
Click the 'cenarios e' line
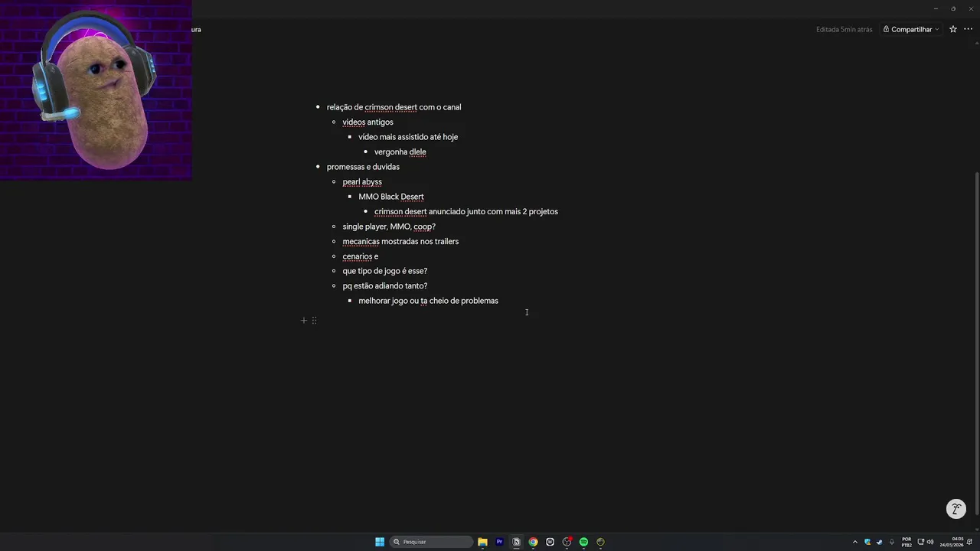pos(361,256)
